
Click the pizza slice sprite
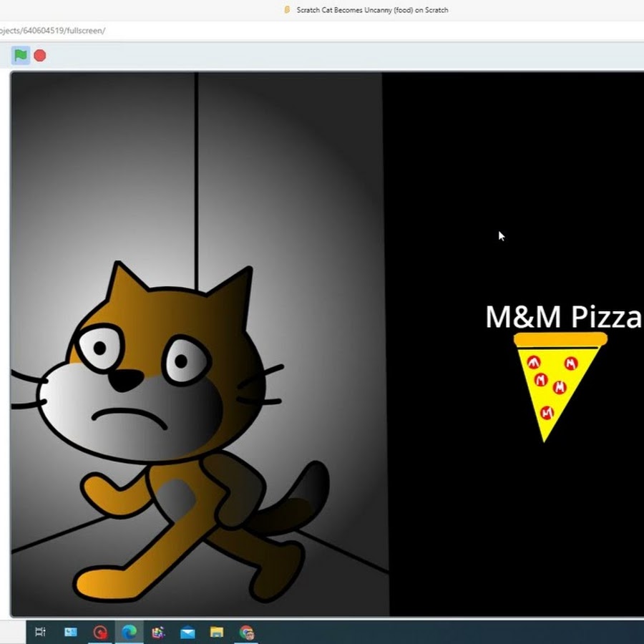[560, 387]
